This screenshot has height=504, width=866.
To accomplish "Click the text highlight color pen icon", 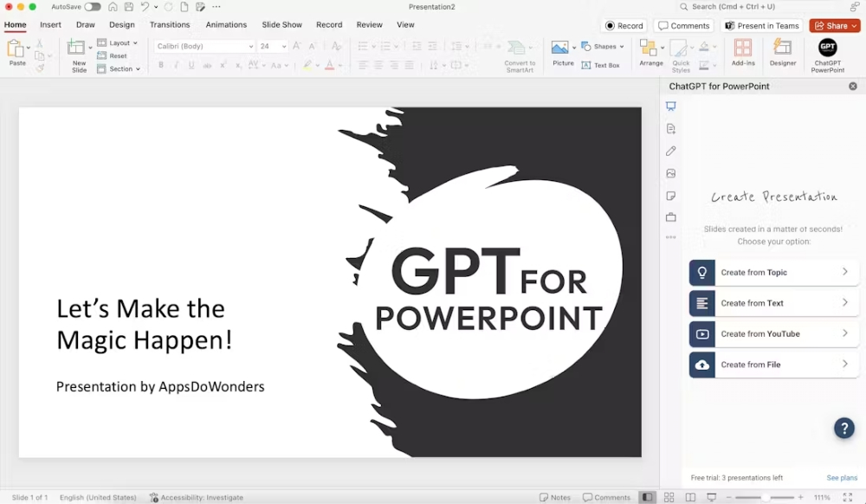I will pyautogui.click(x=307, y=65).
